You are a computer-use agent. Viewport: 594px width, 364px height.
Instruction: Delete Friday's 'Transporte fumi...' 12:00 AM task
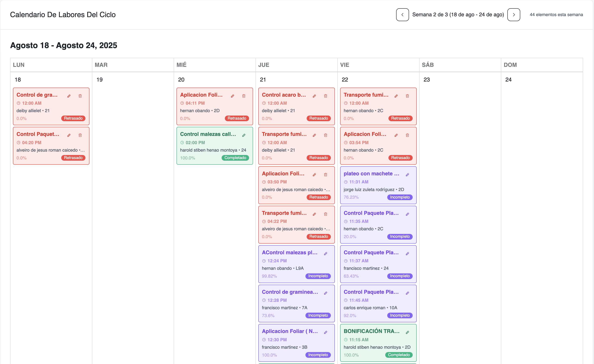tap(407, 96)
